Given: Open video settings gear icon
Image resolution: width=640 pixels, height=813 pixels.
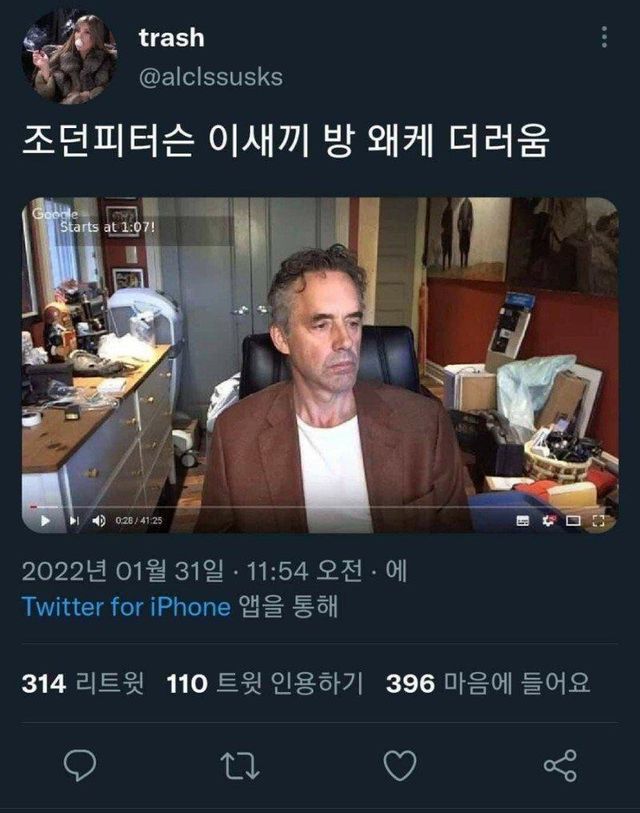Looking at the screenshot, I should [x=548, y=521].
